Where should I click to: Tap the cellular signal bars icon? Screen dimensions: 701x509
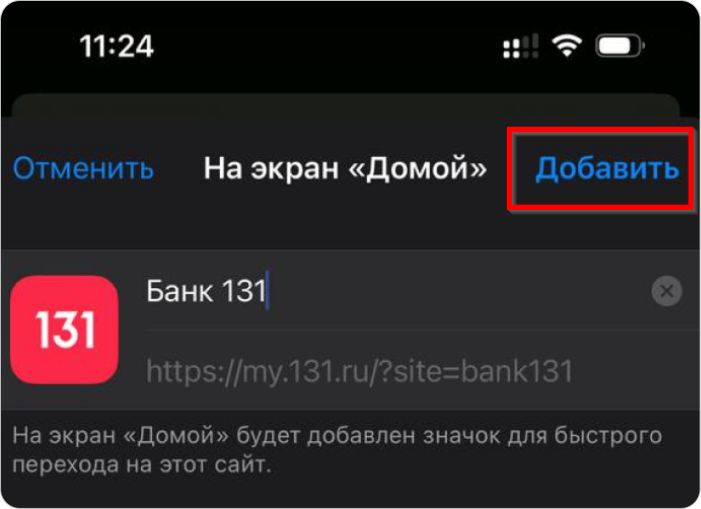[x=520, y=46]
